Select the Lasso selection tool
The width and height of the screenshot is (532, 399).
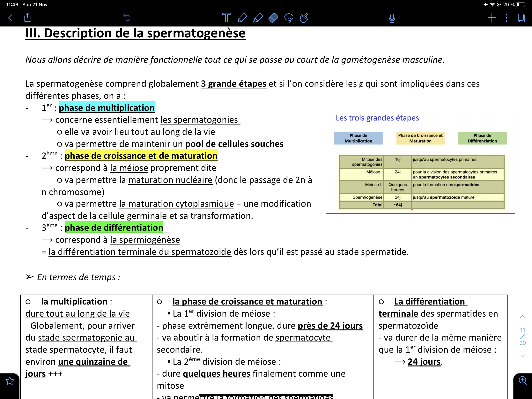(289, 18)
